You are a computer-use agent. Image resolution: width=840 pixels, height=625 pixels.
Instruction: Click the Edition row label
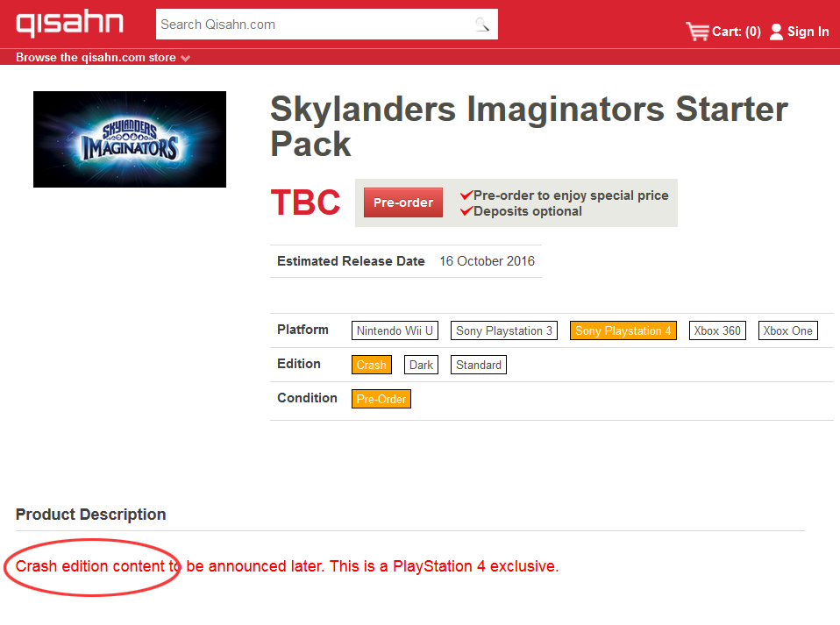click(299, 364)
